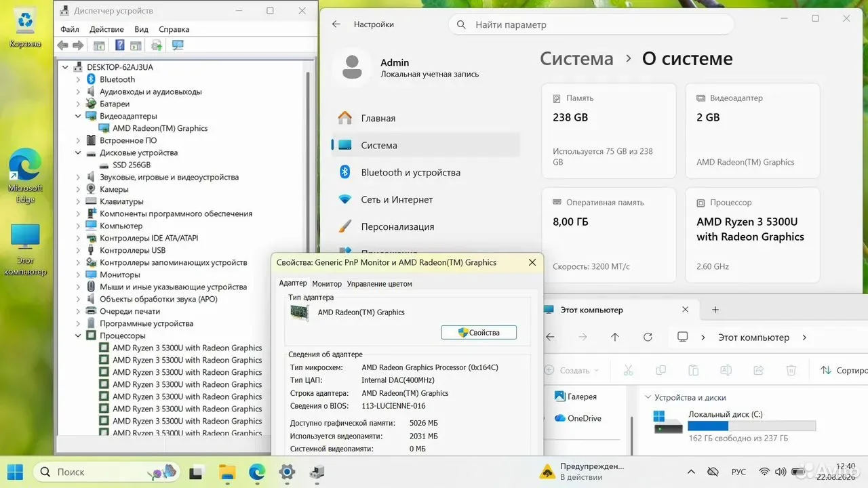This screenshot has height=488, width=868.
Task: Click the blue help icon in Device Manager toolbar
Action: [x=120, y=45]
